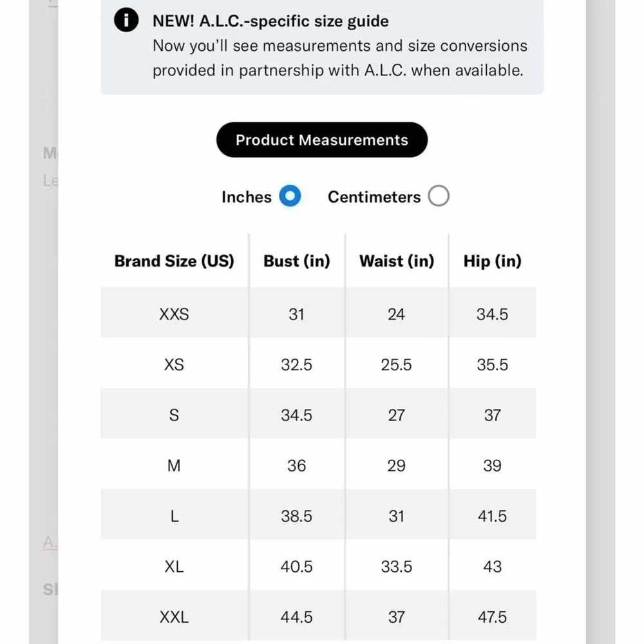The height and width of the screenshot is (644, 644).
Task: Select the XXL size row label
Action: coord(174,617)
